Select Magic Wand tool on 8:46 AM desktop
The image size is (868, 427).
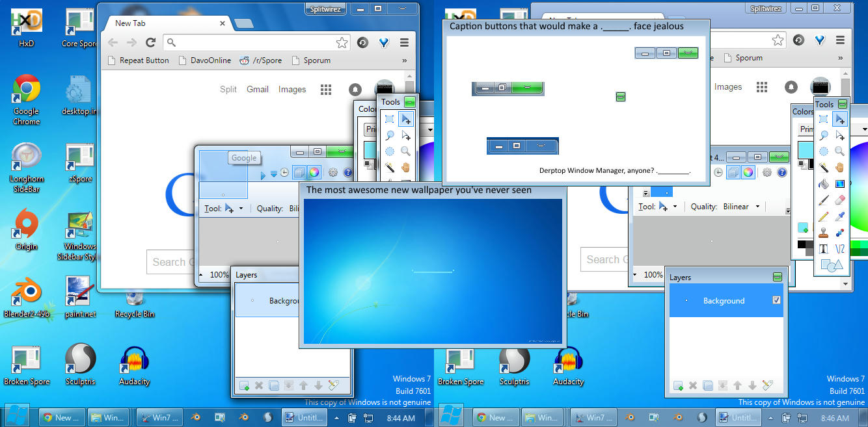click(824, 168)
